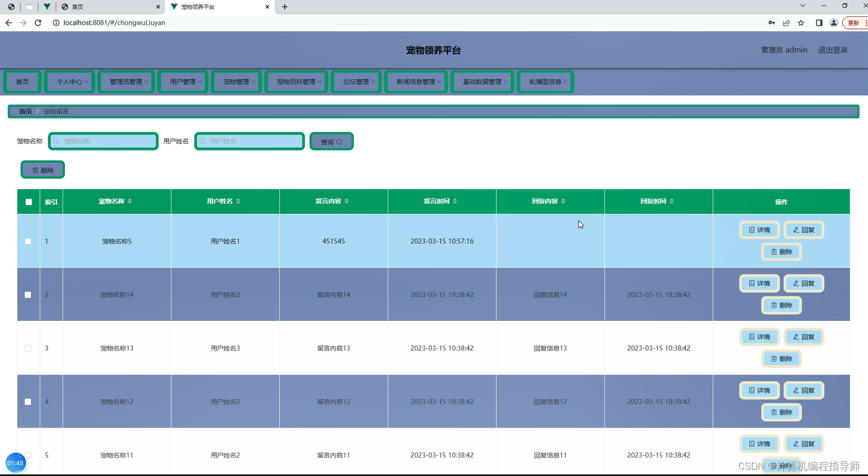Open the browser tab search chevron
Image resolution: width=868 pixels, height=476 pixels.
point(802,6)
